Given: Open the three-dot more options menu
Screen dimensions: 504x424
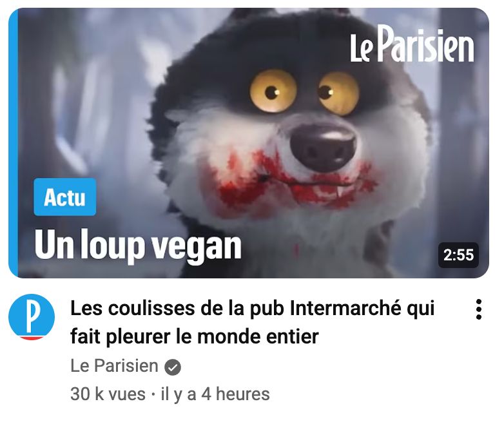Looking at the screenshot, I should 478,309.
